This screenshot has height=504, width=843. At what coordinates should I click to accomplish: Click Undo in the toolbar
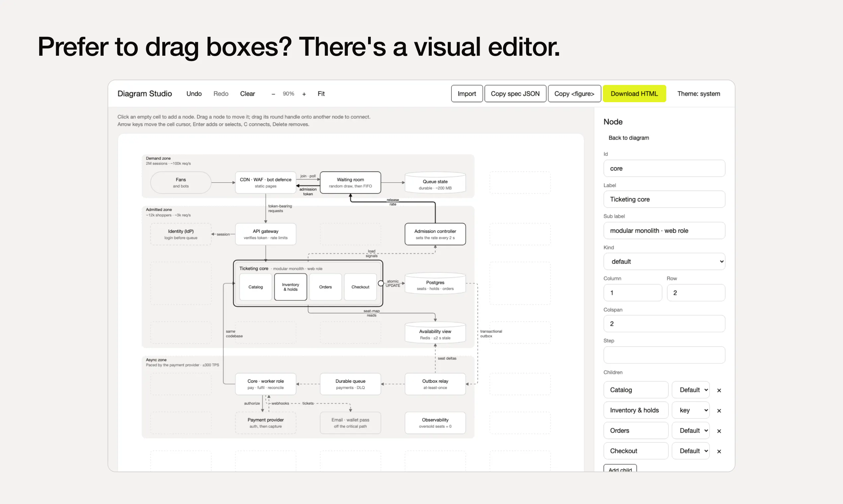tap(194, 94)
